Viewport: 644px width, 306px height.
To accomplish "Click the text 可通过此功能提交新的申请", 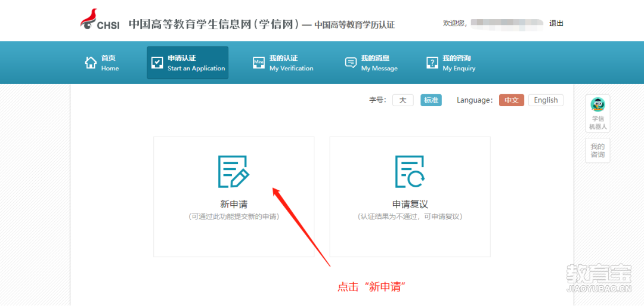I will 234,217.
